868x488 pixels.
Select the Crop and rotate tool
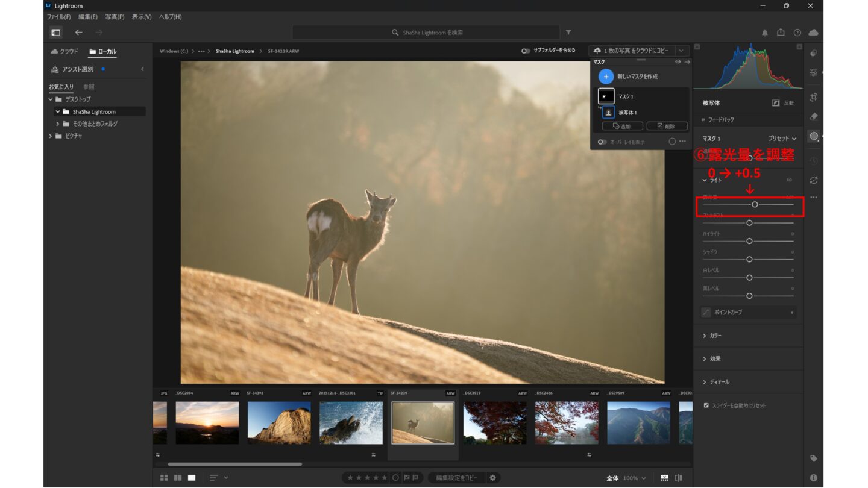point(814,97)
